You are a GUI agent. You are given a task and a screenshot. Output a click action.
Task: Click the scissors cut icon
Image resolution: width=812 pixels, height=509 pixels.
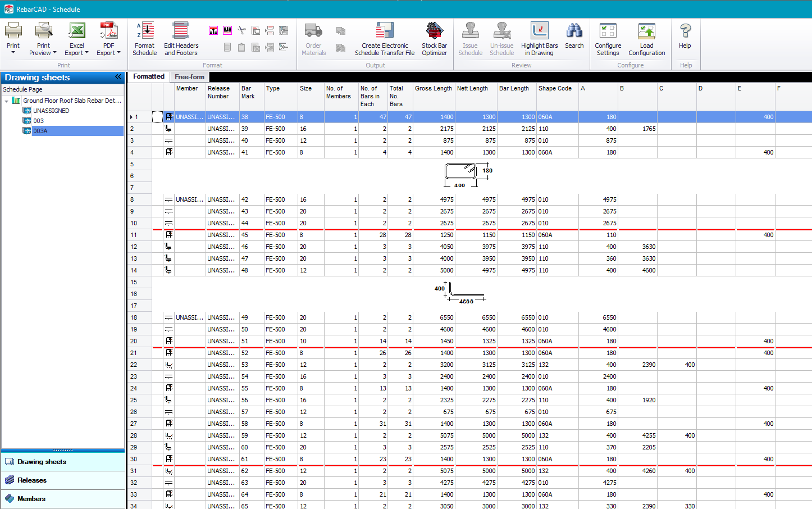pos(241,30)
